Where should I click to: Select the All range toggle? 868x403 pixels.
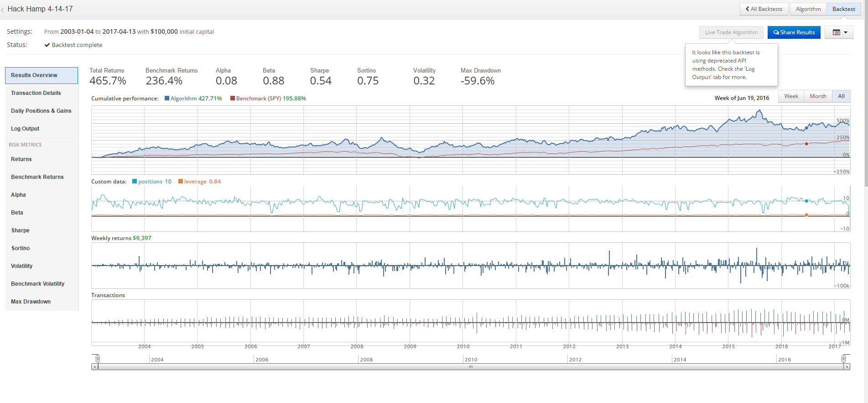click(841, 96)
